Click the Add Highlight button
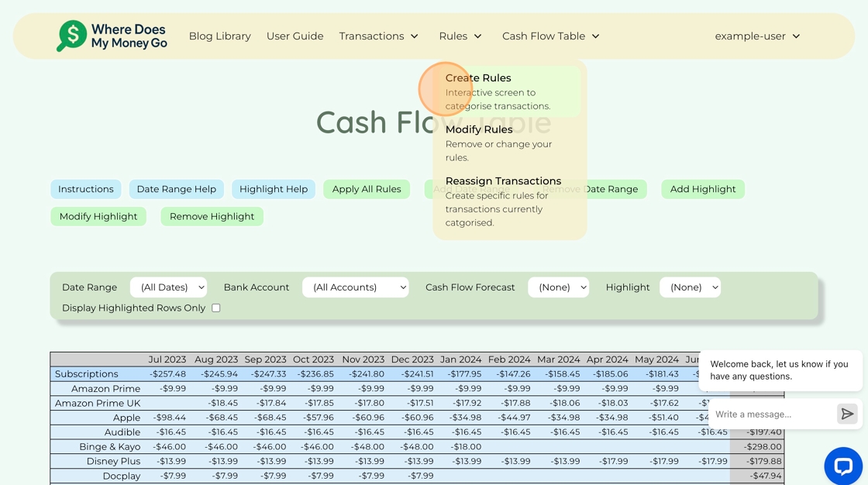Viewport: 868px width, 485px height. 703,189
